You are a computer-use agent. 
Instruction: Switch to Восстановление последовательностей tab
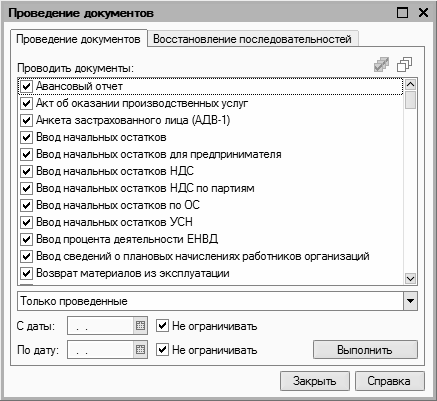pyautogui.click(x=252, y=39)
